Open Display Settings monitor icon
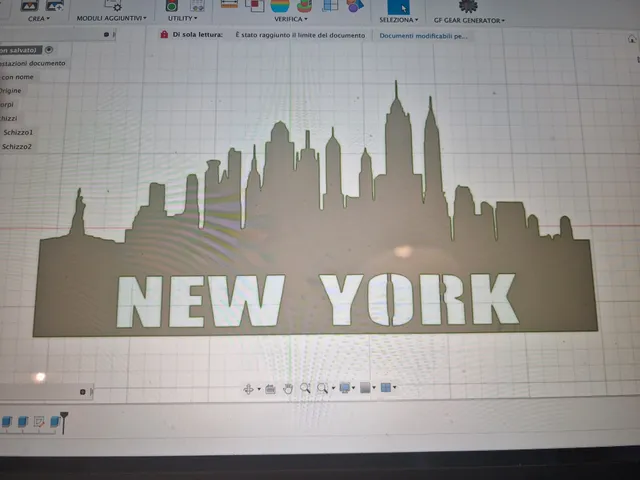The height and width of the screenshot is (480, 640). click(344, 388)
